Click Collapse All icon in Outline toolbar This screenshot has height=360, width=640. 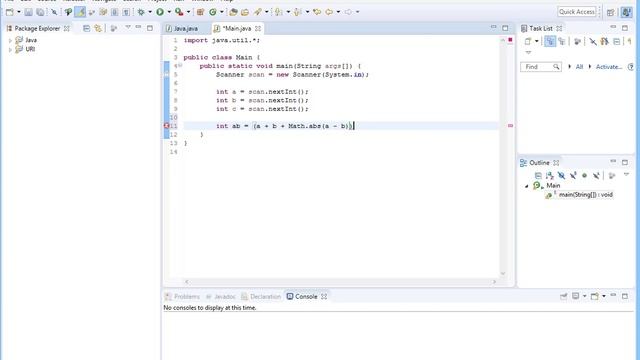(x=538, y=176)
